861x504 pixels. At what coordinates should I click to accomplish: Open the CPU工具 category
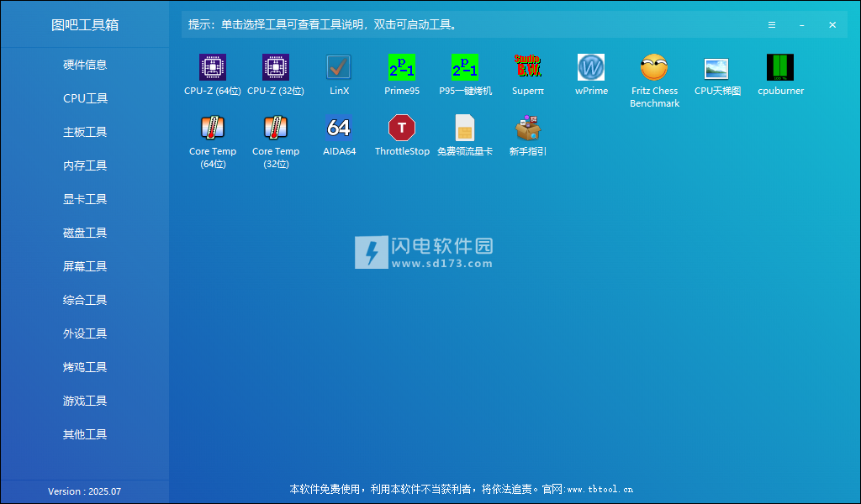point(85,98)
